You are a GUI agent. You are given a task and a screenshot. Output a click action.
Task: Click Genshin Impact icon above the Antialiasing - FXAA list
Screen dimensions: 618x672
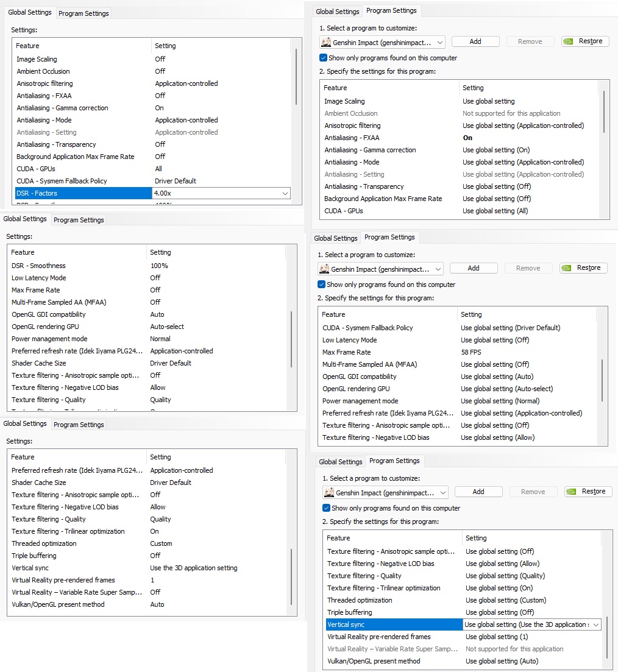tap(326, 42)
